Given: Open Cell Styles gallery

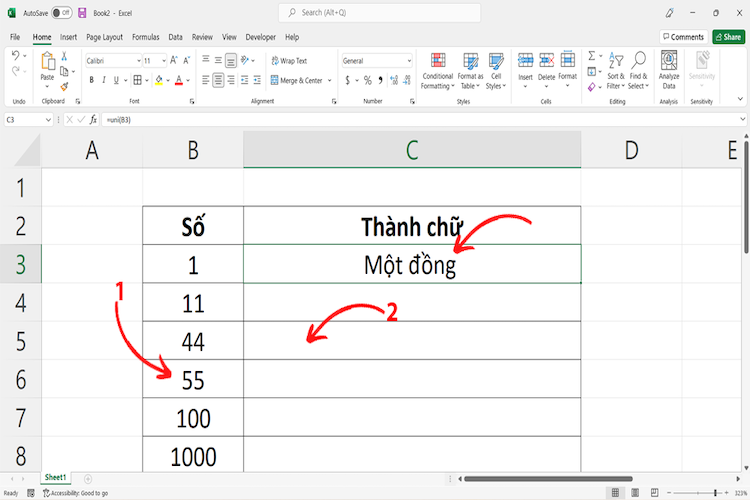Looking at the screenshot, I should [496, 71].
